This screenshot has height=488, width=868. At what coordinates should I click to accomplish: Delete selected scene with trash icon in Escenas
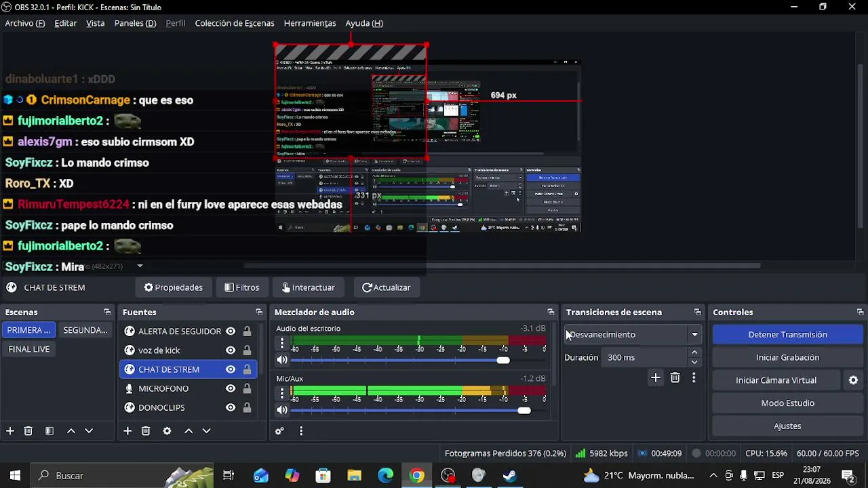(x=28, y=431)
